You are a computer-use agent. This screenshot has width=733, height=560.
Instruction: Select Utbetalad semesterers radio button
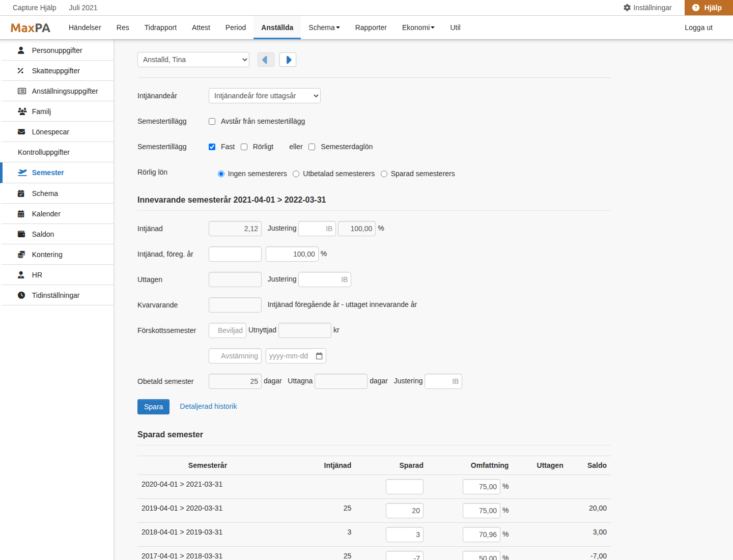point(296,174)
